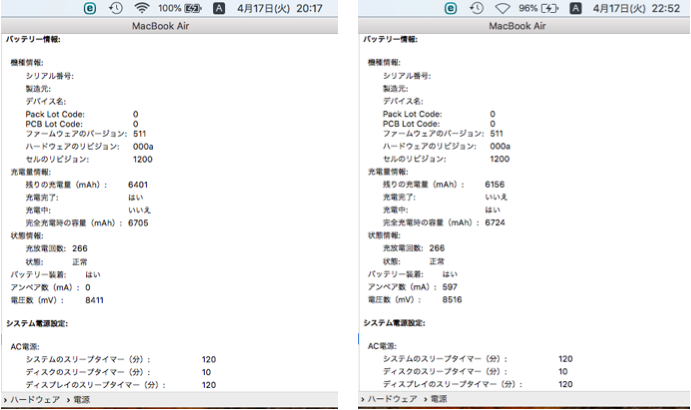Click the バッテリー情報 heading in the 20:17 window
Viewport: 691px width, 410px height.
[33, 40]
